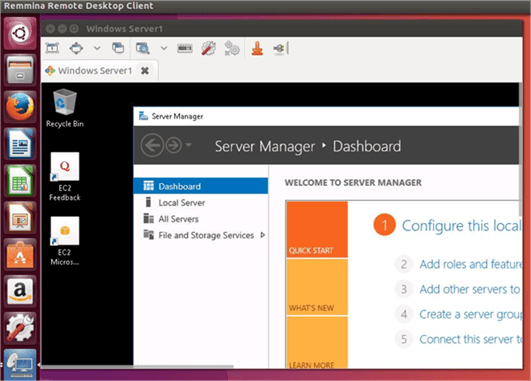This screenshot has width=531, height=381.
Task: Open scaling options dropdown arrow
Action: pos(164,48)
